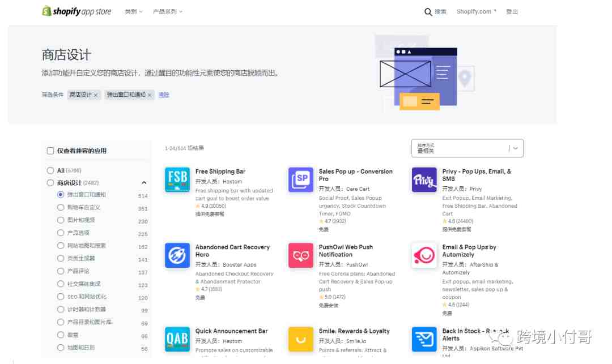Select the 图片和视频 radio option
Image resolution: width=612 pixels, height=364 pixels.
tap(61, 220)
